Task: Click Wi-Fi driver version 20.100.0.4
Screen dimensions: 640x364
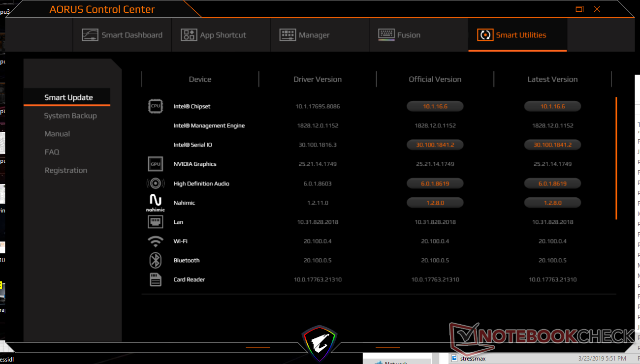Action: coord(318,241)
